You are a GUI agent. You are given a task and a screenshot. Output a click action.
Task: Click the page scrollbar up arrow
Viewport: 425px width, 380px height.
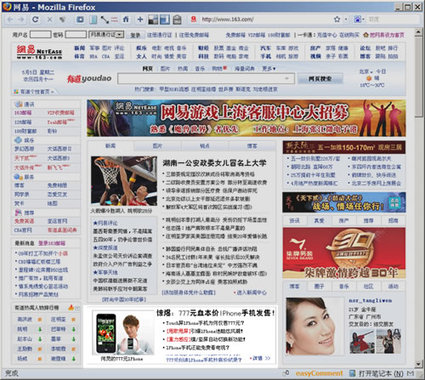pyautogui.click(x=419, y=32)
